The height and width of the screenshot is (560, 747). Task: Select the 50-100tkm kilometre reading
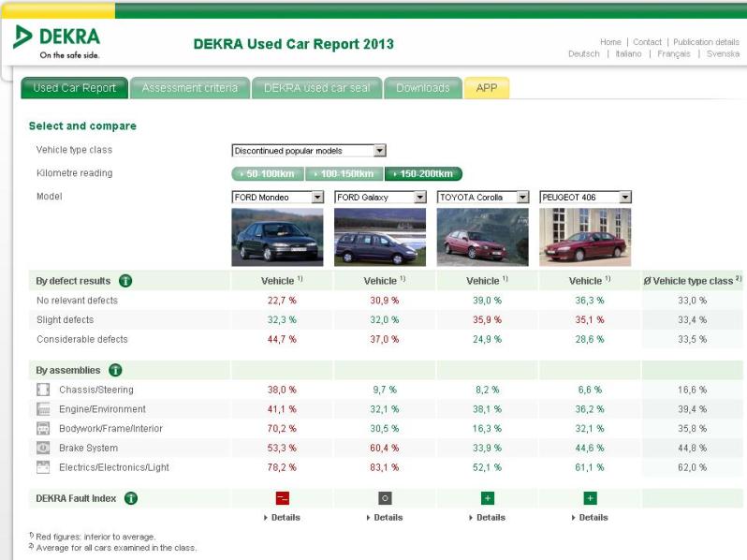[269, 174]
